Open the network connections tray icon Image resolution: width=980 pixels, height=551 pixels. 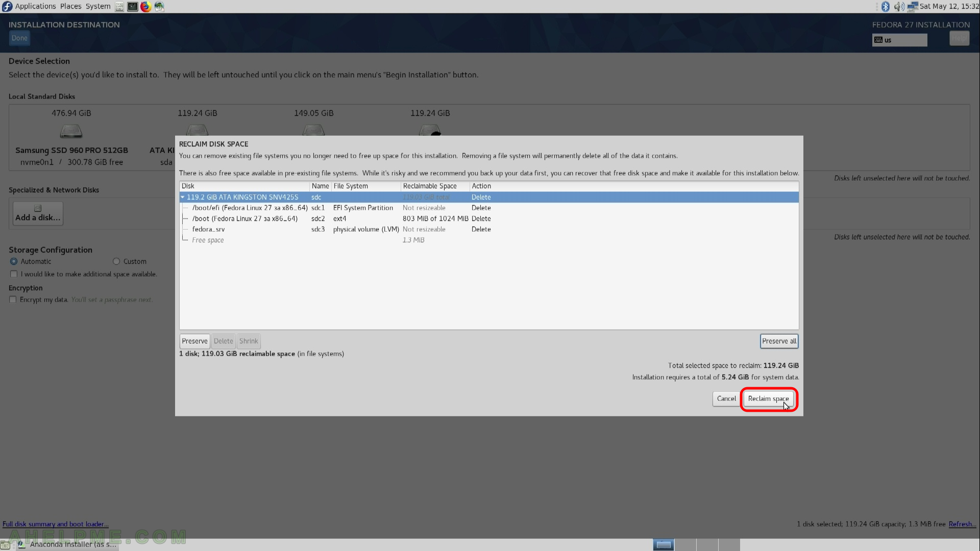tap(912, 7)
